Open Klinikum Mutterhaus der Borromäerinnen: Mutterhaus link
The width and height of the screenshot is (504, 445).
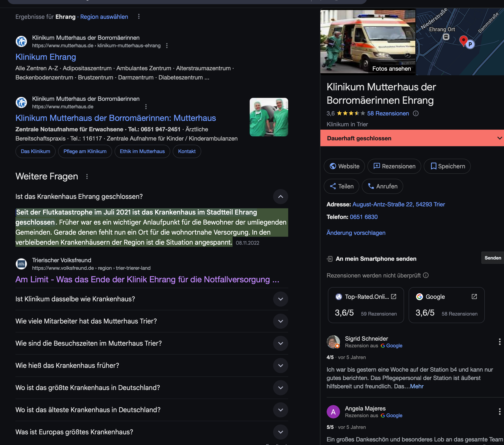pyautogui.click(x=116, y=118)
